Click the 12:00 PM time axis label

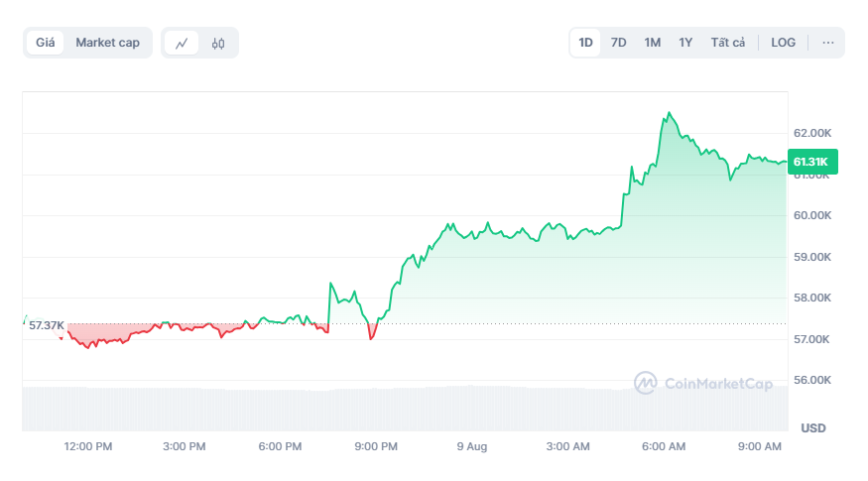pos(88,447)
